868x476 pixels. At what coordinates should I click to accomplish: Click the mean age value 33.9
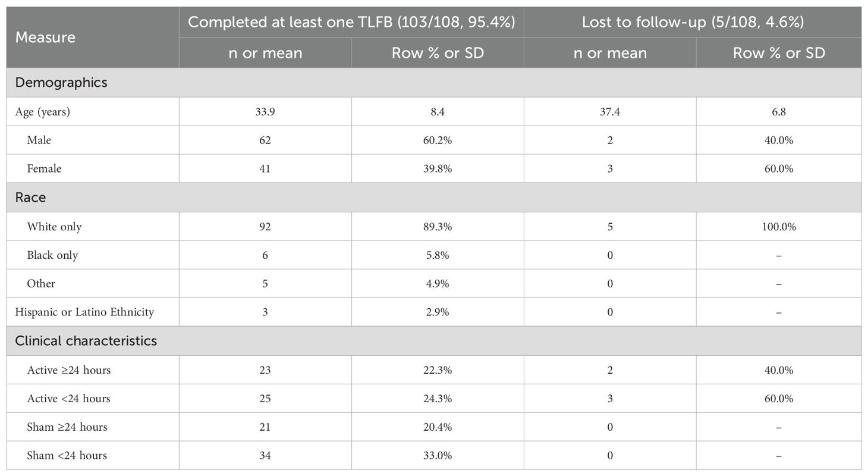tap(265, 112)
